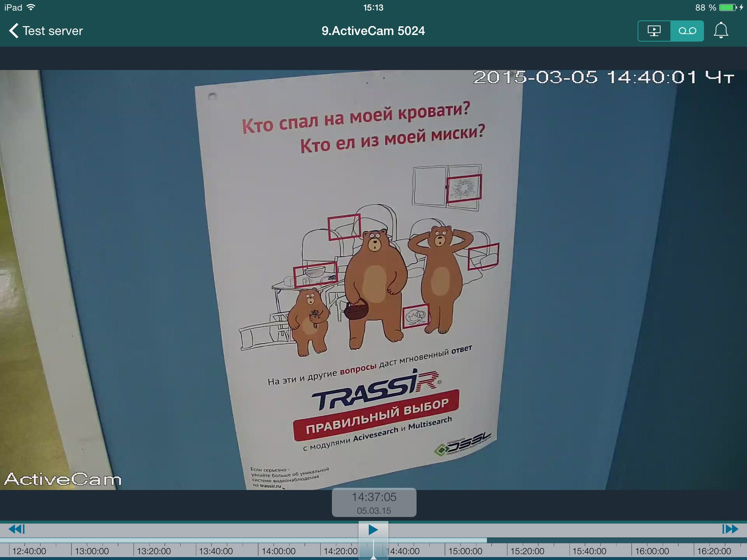Play the archive video
This screenshot has height=560, width=747.
click(x=373, y=529)
